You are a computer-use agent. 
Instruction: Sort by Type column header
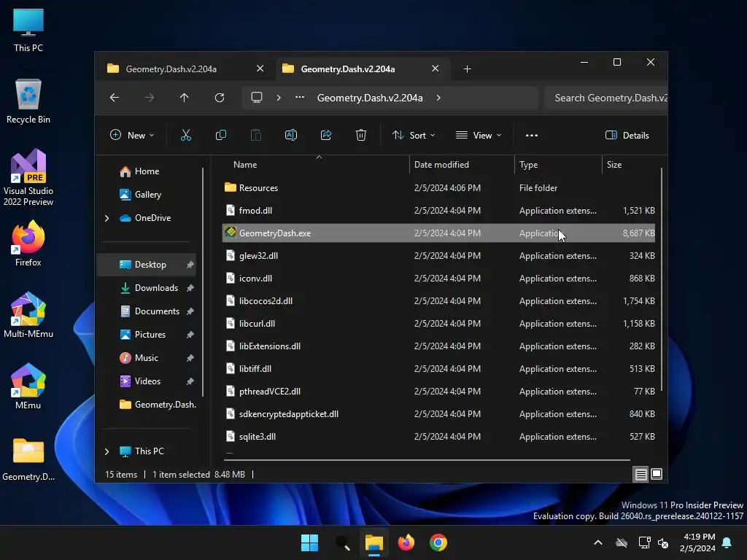[558, 165]
